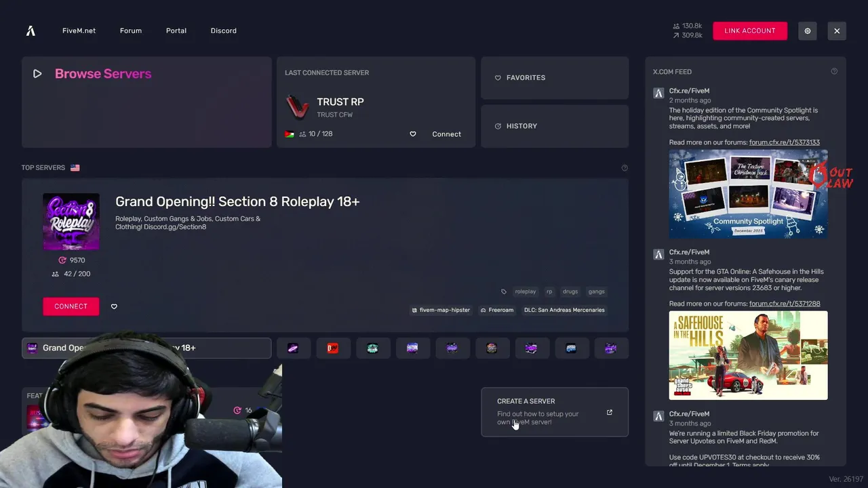Click the clock icon next to HISTORY
Image resolution: width=868 pixels, height=488 pixels.
[x=498, y=126]
